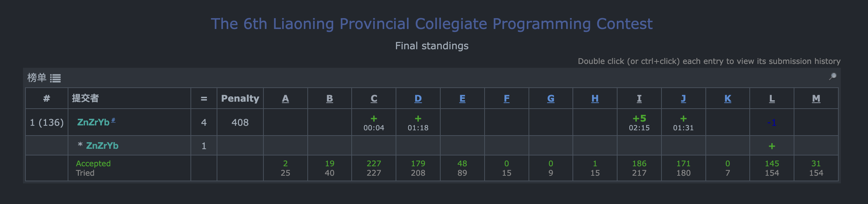This screenshot has height=204, width=868.
Task: Click the Penalty column header
Action: click(x=240, y=99)
